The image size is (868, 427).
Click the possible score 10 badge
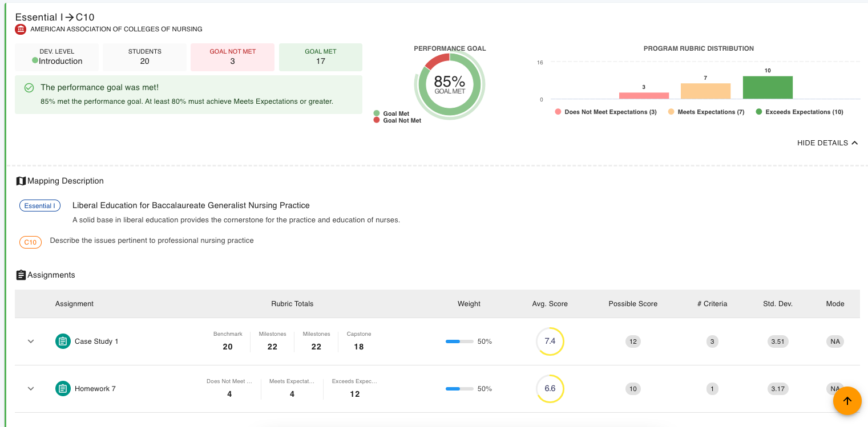pos(633,389)
